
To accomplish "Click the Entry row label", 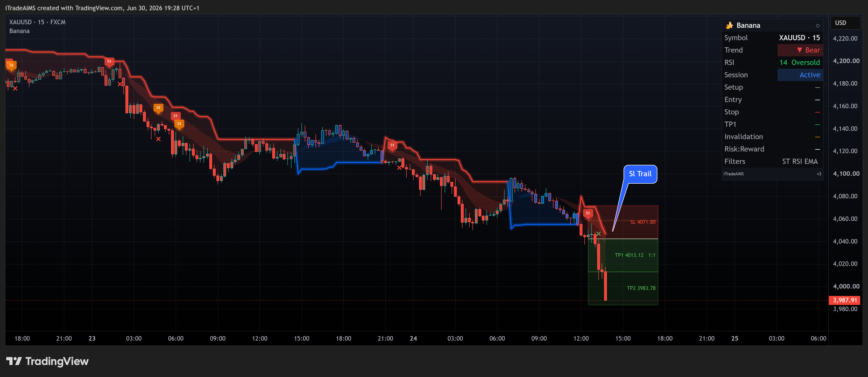I will pos(733,100).
